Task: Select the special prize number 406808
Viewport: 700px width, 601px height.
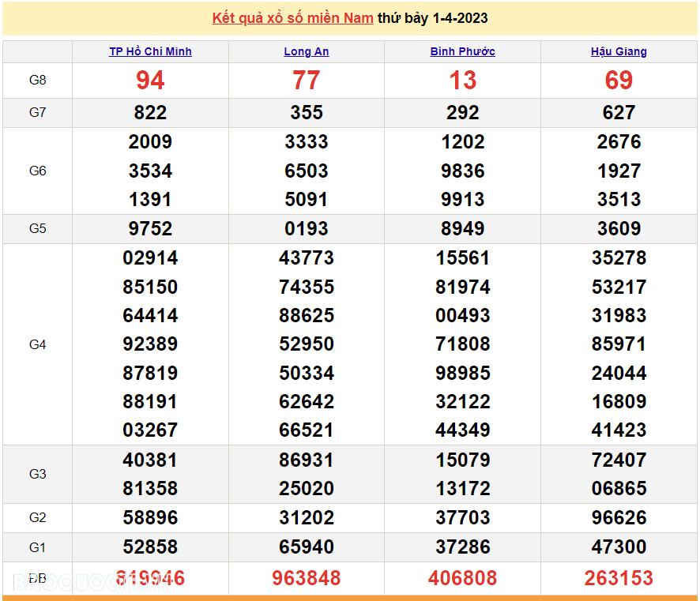Action: click(462, 578)
